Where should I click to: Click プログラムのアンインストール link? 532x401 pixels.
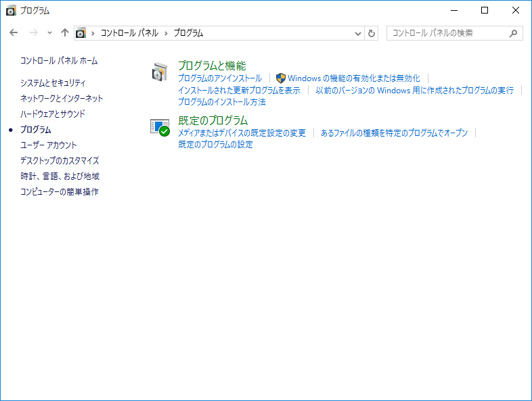[220, 78]
